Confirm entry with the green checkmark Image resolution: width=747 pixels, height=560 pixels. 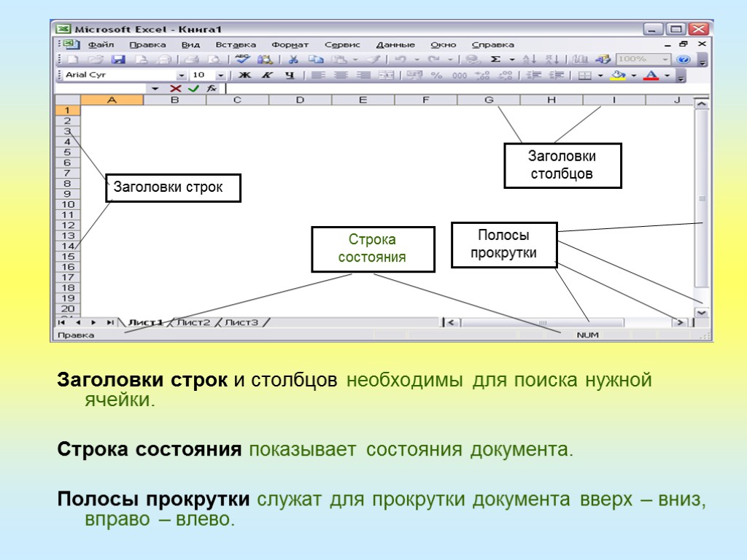193,88
